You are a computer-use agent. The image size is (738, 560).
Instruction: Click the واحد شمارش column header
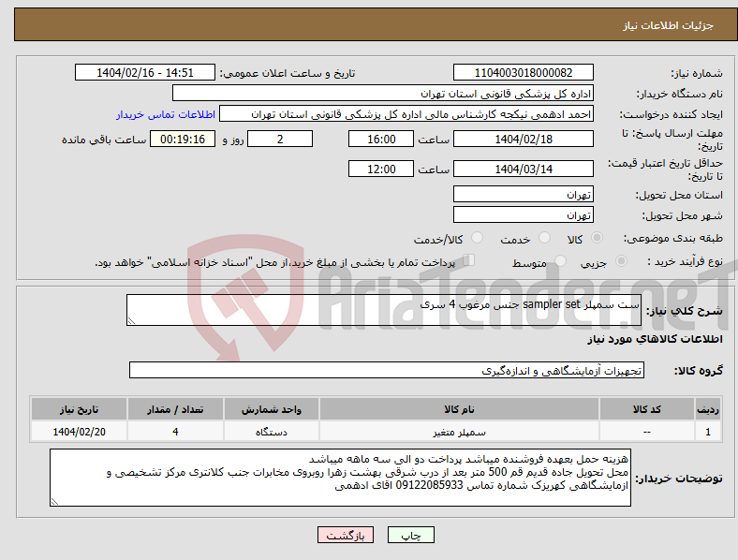click(x=271, y=409)
